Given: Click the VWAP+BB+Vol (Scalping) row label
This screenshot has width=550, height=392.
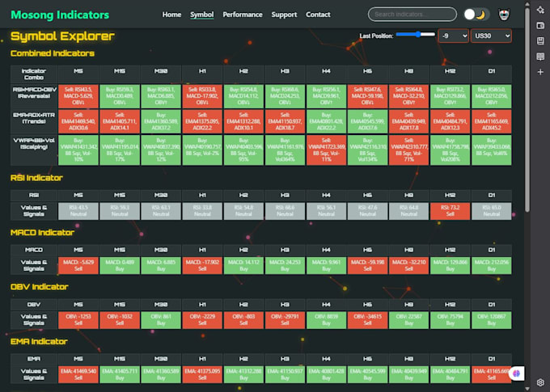Looking at the screenshot, I should coord(34,150).
